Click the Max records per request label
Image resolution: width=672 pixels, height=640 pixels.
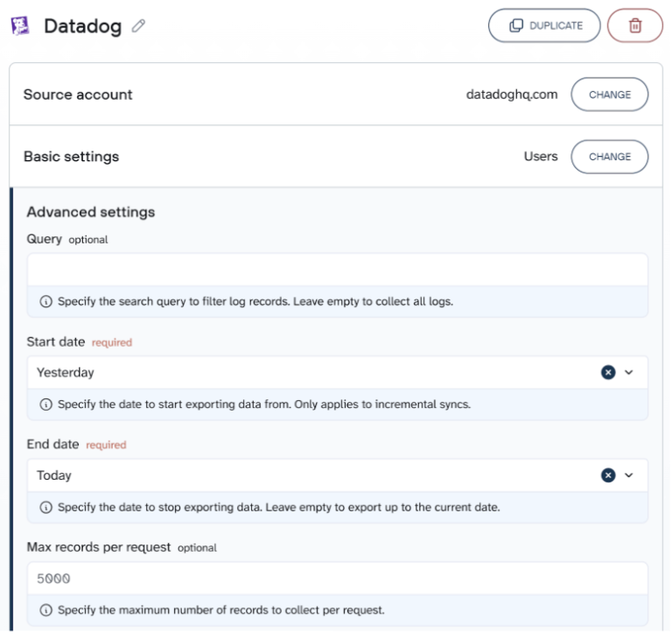pos(99,547)
